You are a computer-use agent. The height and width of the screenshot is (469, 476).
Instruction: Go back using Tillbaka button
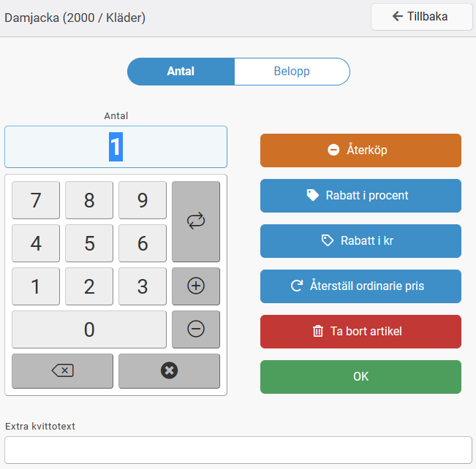[421, 17]
